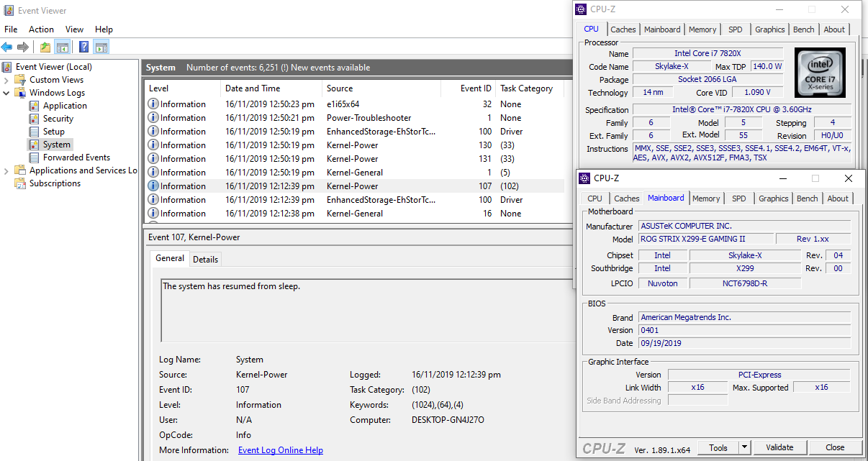Switch to Memory tab in front CPU-Z window
This screenshot has width=868, height=461.
click(706, 198)
